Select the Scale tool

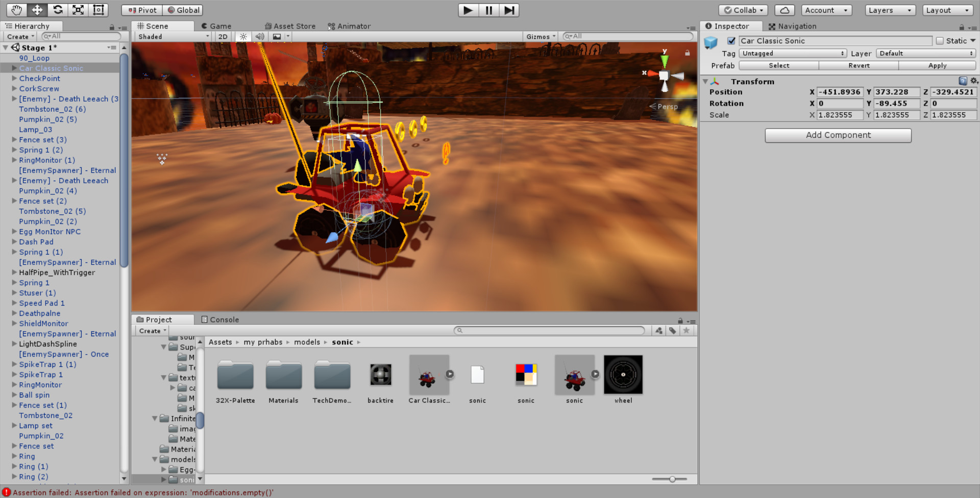(x=78, y=10)
